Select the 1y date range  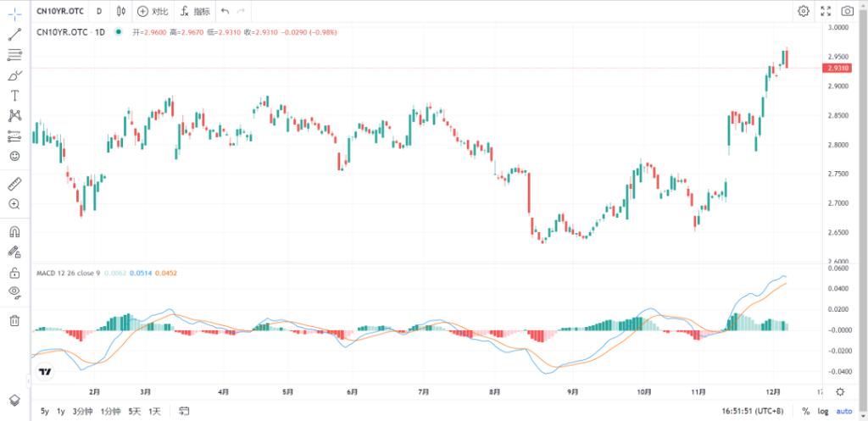[x=61, y=411]
